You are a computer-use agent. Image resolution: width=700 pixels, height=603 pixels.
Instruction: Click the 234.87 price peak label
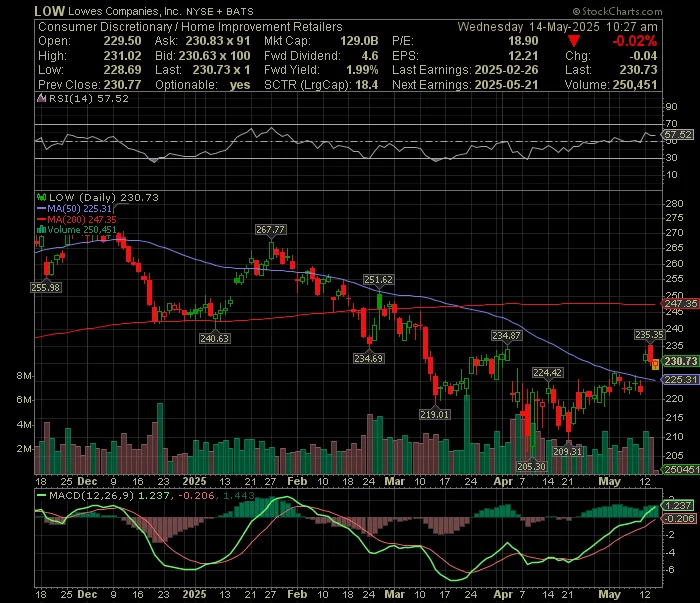click(506, 335)
